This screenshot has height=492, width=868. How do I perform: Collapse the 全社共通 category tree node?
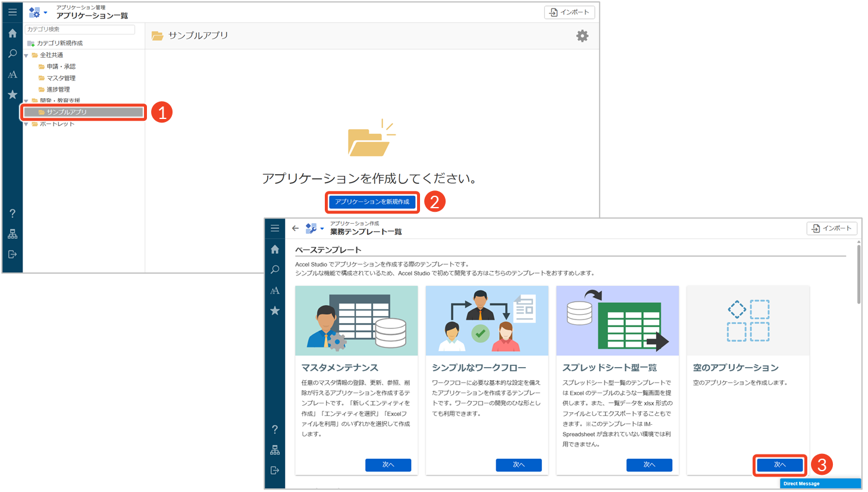(26, 55)
